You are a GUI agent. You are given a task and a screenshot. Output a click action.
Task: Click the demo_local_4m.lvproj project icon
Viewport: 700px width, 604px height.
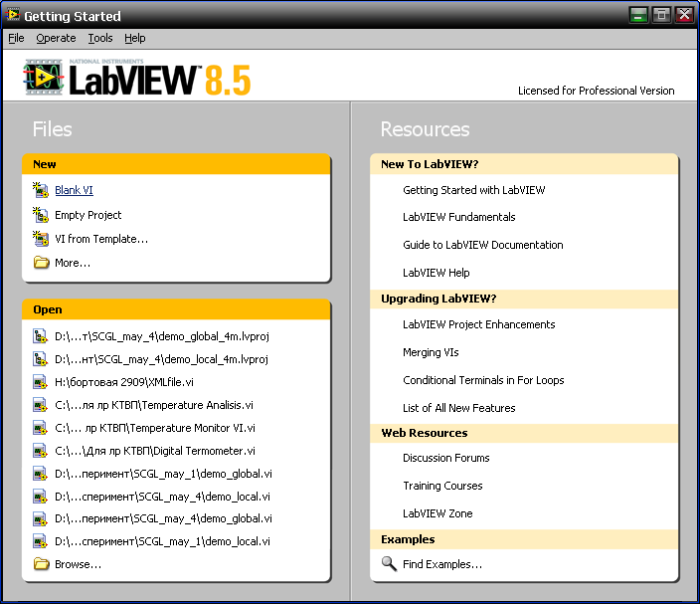click(x=40, y=359)
